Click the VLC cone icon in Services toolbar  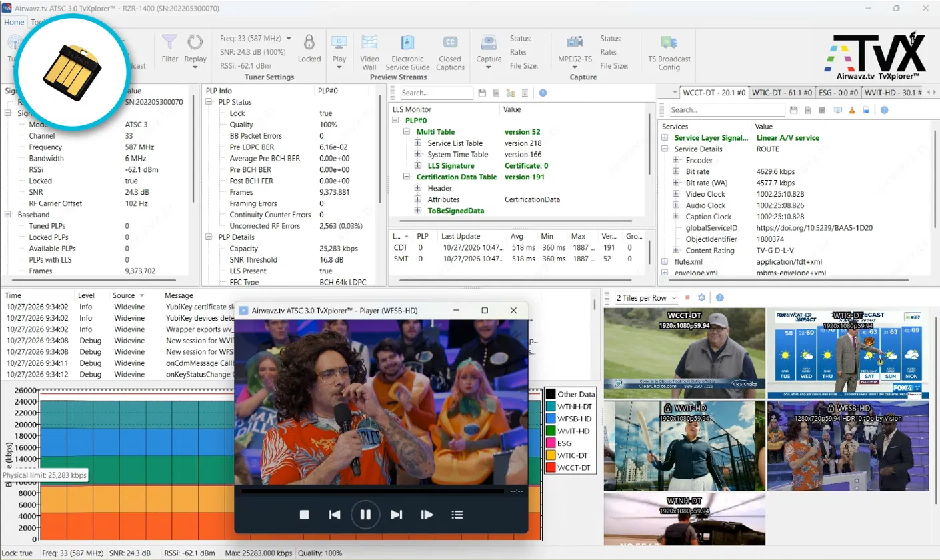852,109
